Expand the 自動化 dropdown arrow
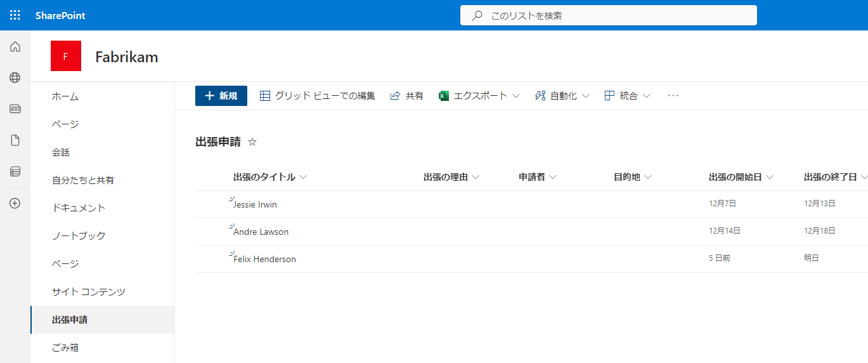868x363 pixels. coord(586,96)
